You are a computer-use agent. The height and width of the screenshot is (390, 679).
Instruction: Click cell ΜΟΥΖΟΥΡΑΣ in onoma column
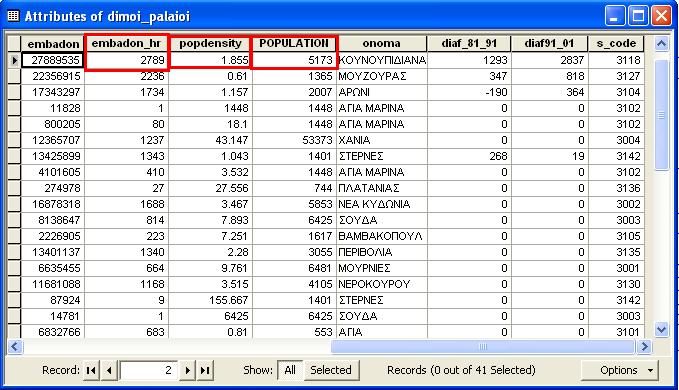(x=382, y=76)
